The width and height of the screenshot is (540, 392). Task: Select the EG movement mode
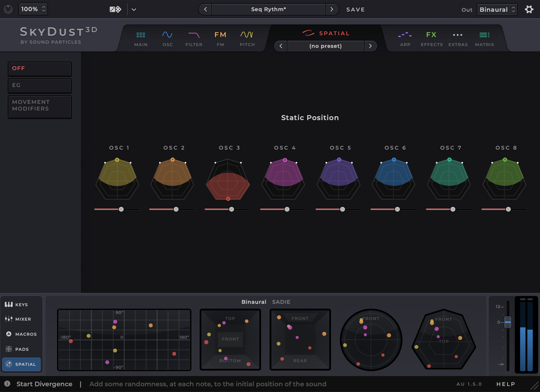tap(39, 85)
